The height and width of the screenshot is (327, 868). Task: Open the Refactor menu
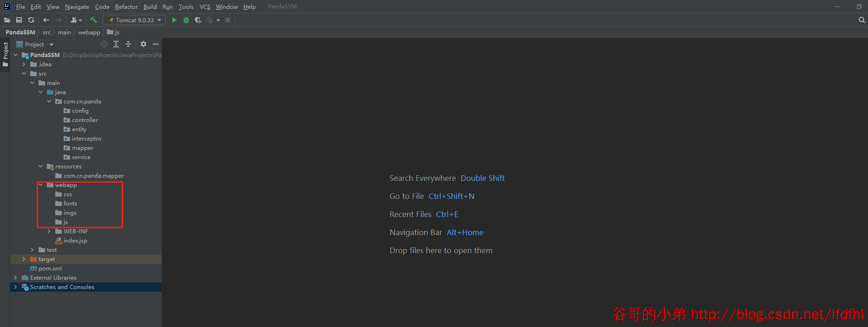point(126,6)
